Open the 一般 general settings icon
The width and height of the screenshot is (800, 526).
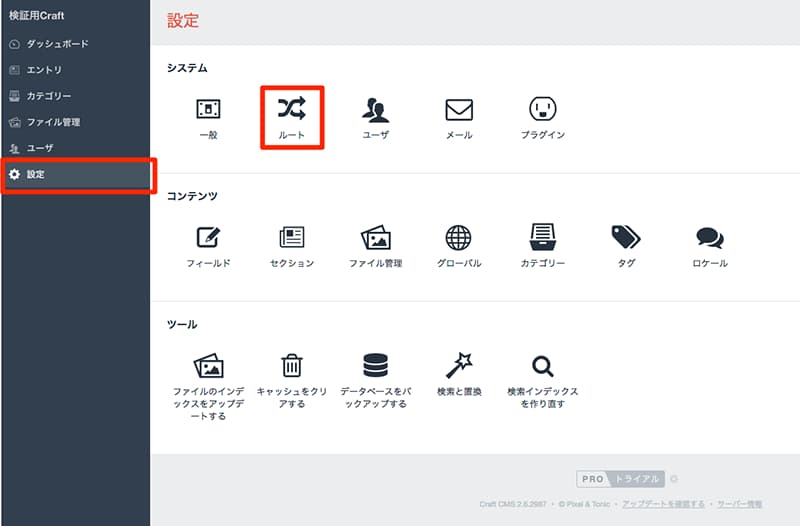pos(208,108)
